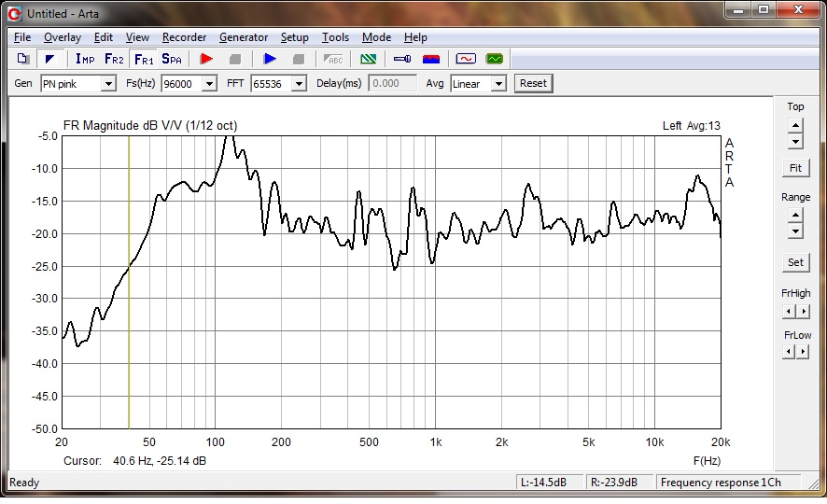Toggle the dark triangle toolbar button
Screen dimensions: 827x504
click(x=50, y=59)
